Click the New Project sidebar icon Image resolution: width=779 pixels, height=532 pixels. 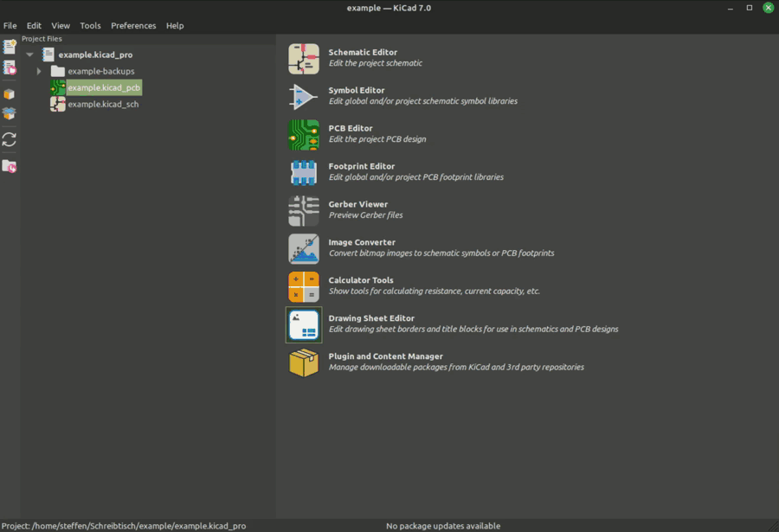(10, 47)
